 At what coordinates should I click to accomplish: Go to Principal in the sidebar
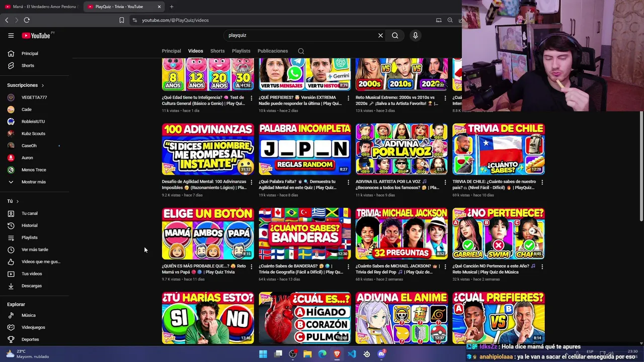[35, 53]
